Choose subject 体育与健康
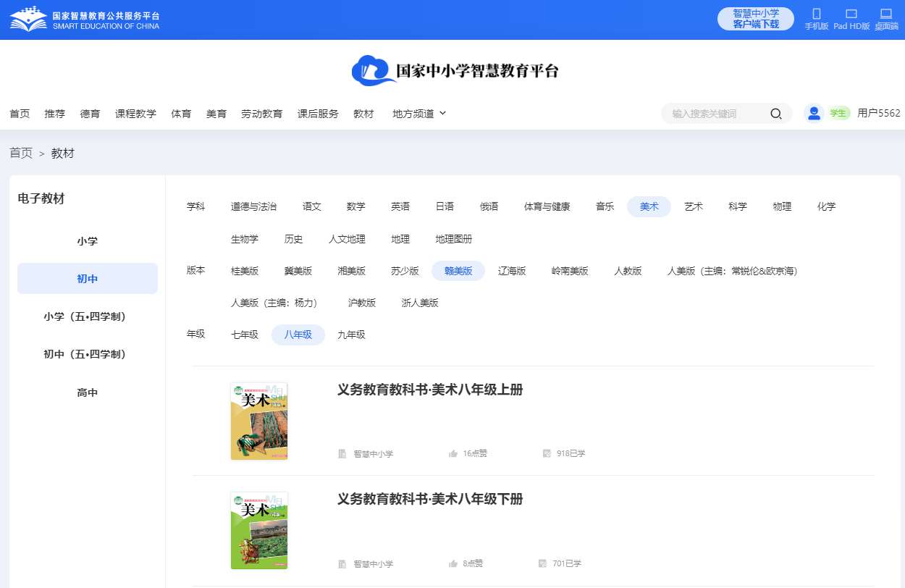 pos(547,206)
